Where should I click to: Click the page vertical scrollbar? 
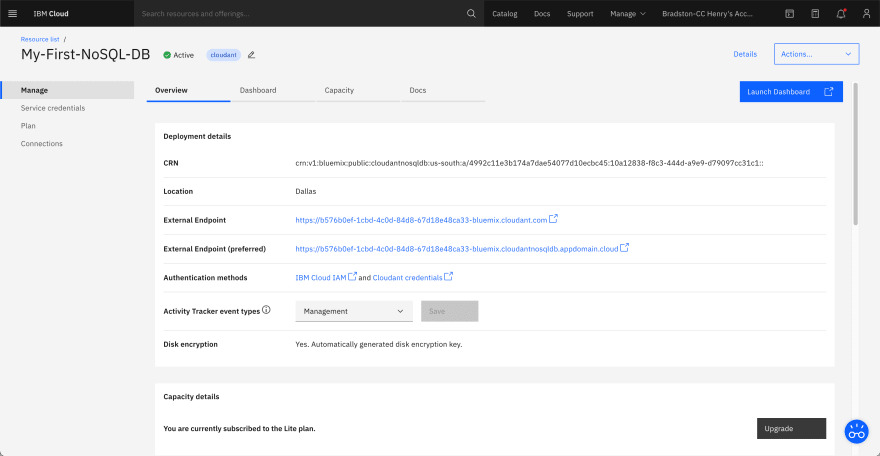(x=855, y=154)
